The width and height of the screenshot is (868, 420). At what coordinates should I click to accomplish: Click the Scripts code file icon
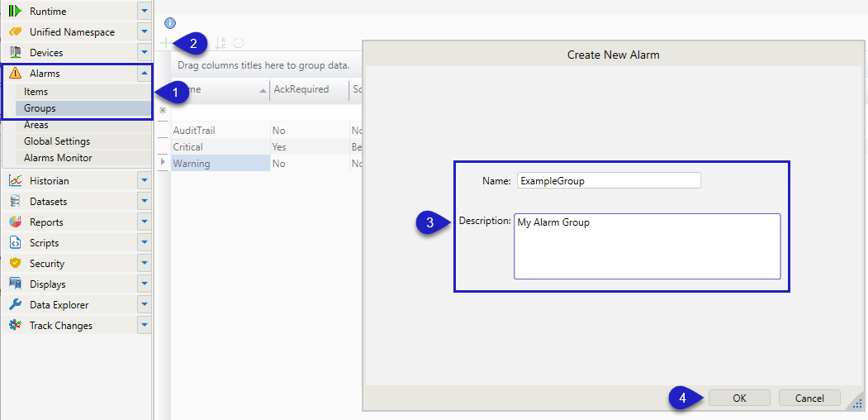[15, 243]
